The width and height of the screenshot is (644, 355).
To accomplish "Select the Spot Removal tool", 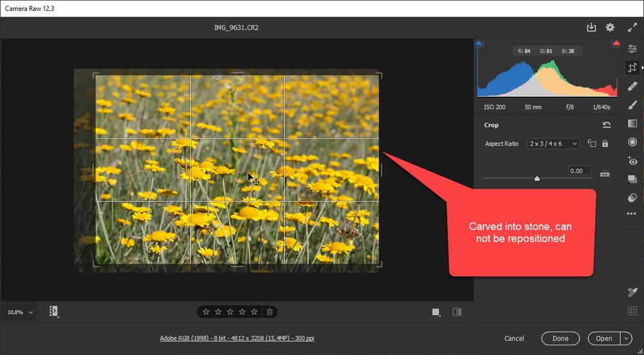I will point(632,86).
